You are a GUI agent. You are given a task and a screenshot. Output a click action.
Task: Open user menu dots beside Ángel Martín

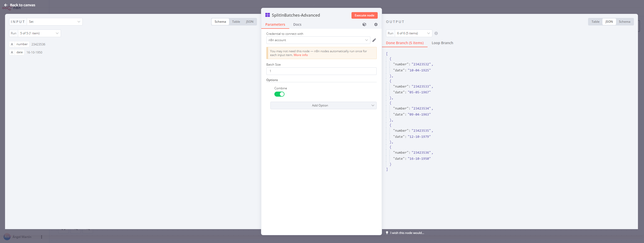42,237
